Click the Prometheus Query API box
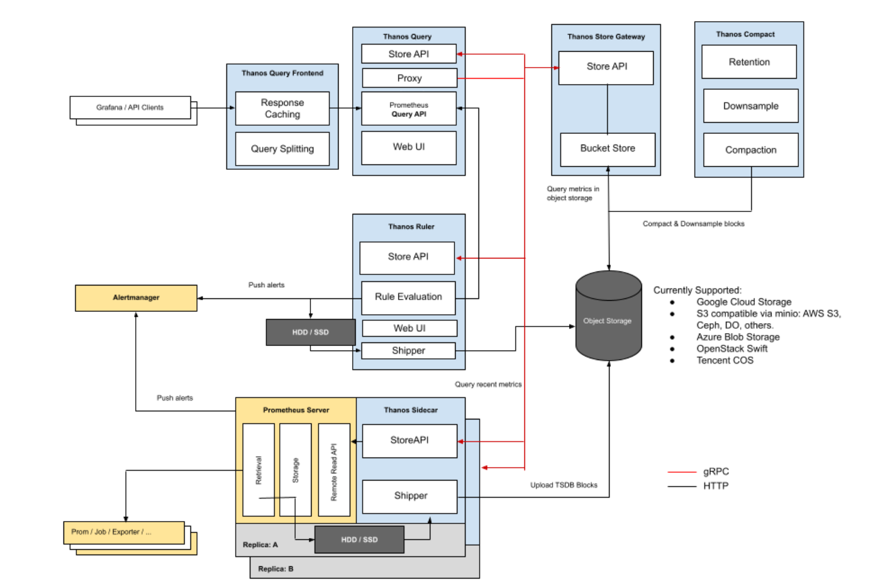The height and width of the screenshot is (588, 893). [409, 109]
